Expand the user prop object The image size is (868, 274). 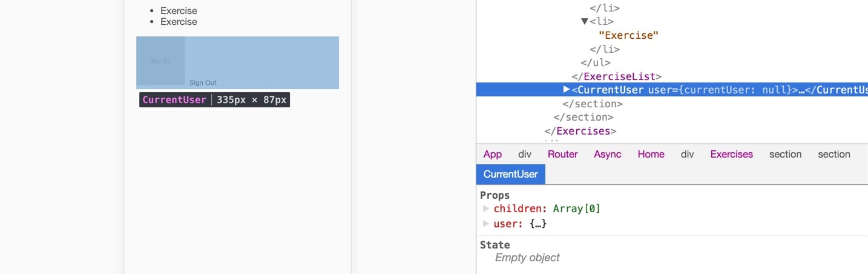tap(485, 224)
